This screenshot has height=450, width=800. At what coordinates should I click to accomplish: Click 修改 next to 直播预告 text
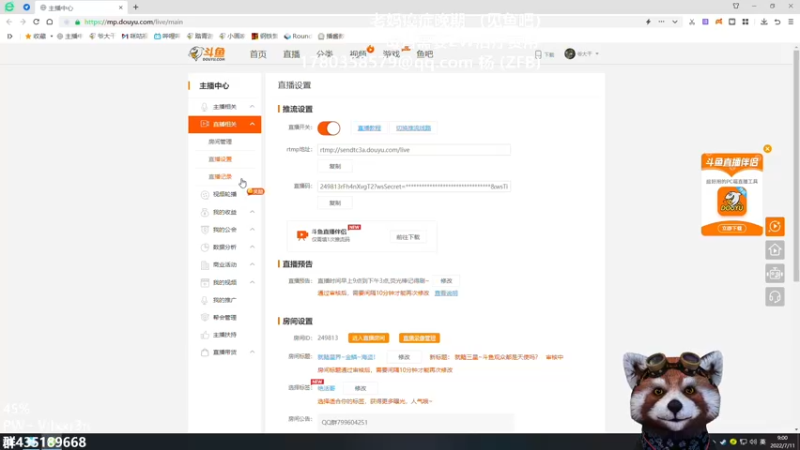point(446,281)
